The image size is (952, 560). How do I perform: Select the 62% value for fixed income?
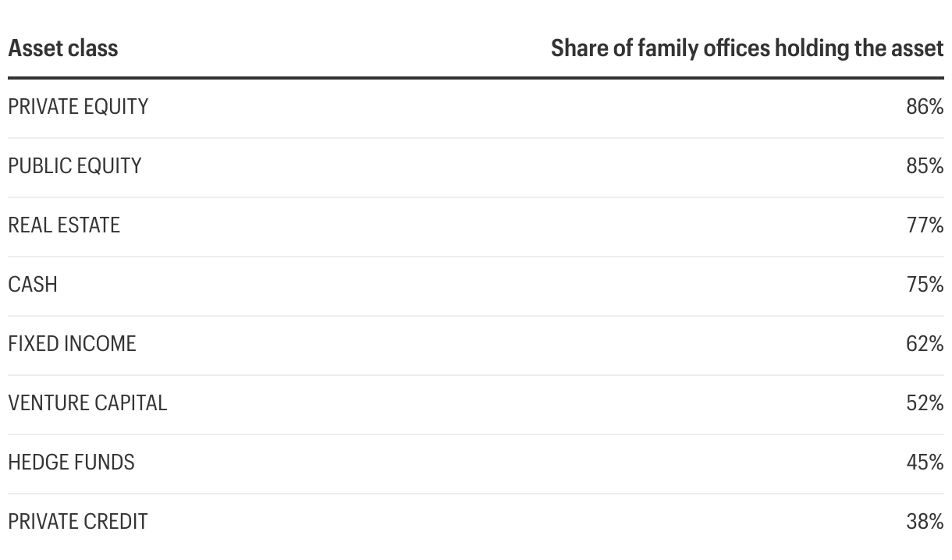pos(925,344)
